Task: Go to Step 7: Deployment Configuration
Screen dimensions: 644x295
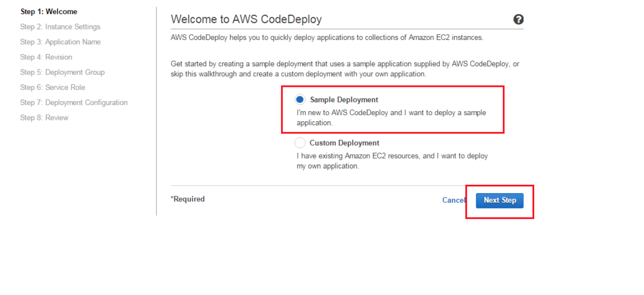Action: (x=74, y=103)
